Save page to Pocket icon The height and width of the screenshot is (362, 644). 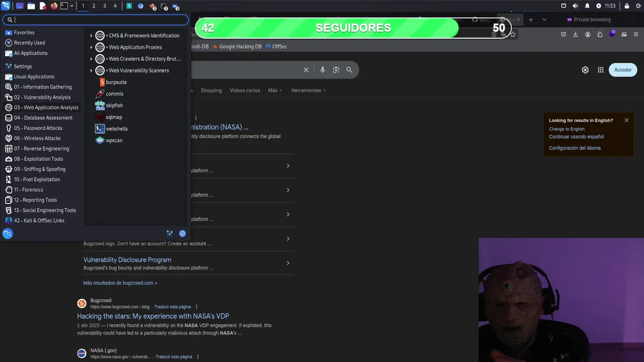[563, 34]
